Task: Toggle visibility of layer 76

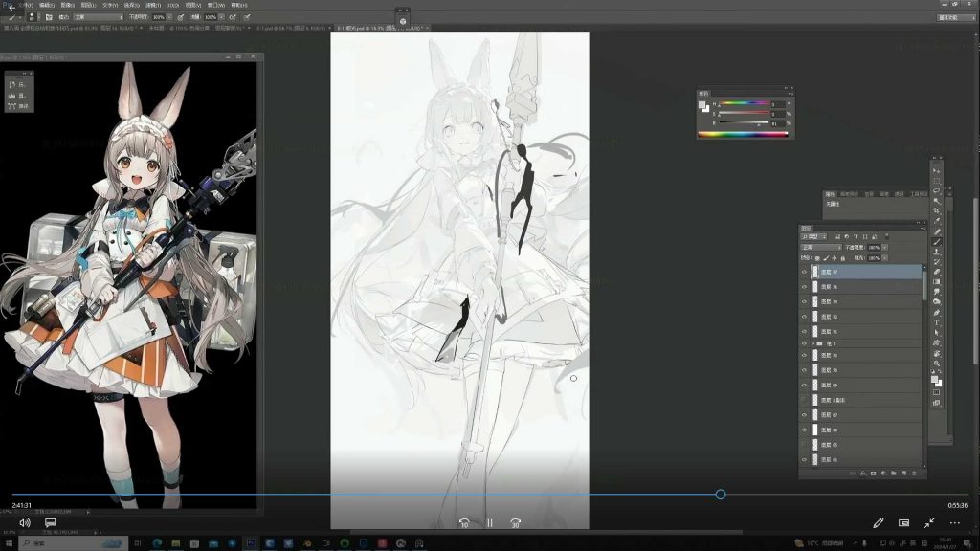Action: [x=804, y=287]
